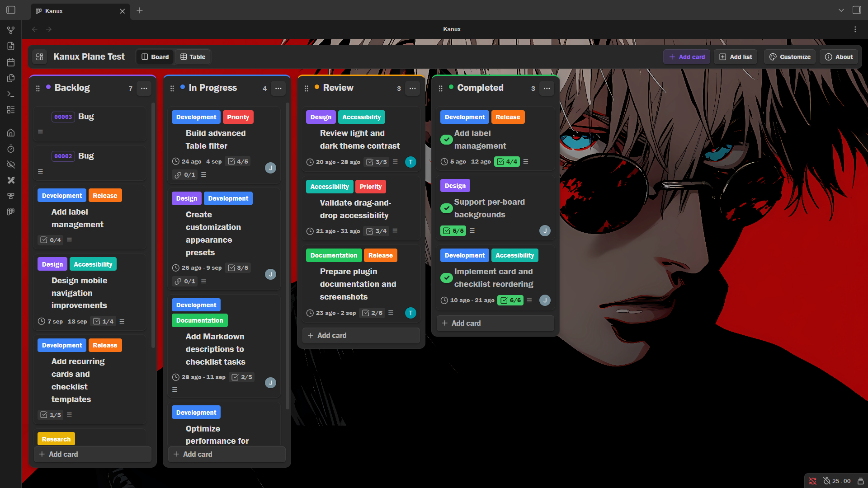
Task: Click the description icon on the 00003 Bug card
Action: tap(40, 132)
